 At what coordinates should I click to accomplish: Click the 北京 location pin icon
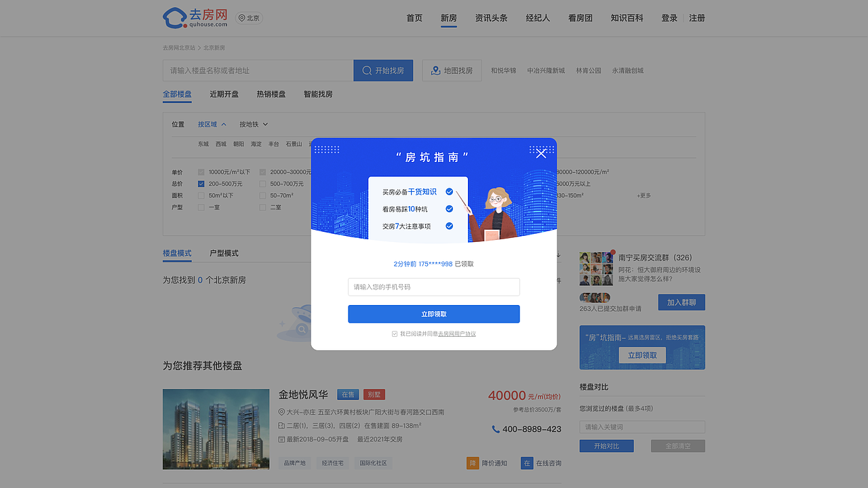tap(243, 18)
